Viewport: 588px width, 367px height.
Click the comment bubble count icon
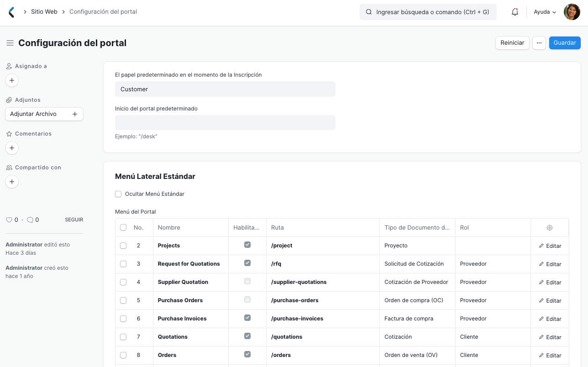(30, 220)
